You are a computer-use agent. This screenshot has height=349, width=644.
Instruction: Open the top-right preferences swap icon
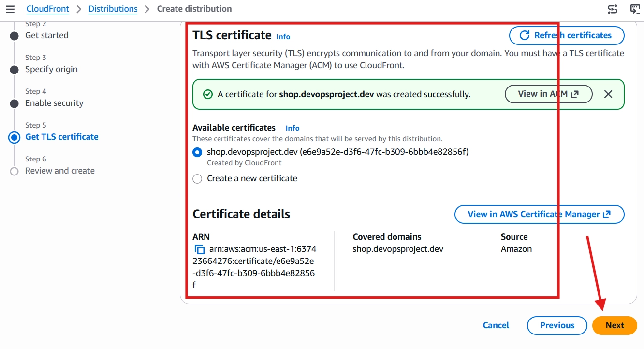tap(613, 9)
